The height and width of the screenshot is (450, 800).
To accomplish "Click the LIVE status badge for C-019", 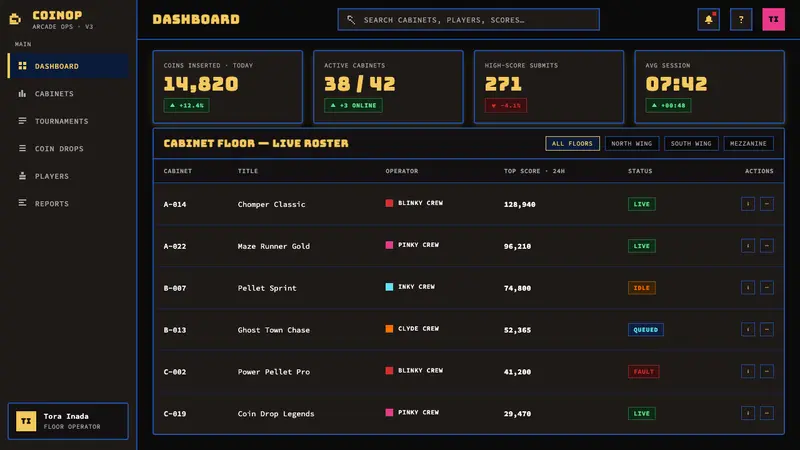I will [x=641, y=413].
